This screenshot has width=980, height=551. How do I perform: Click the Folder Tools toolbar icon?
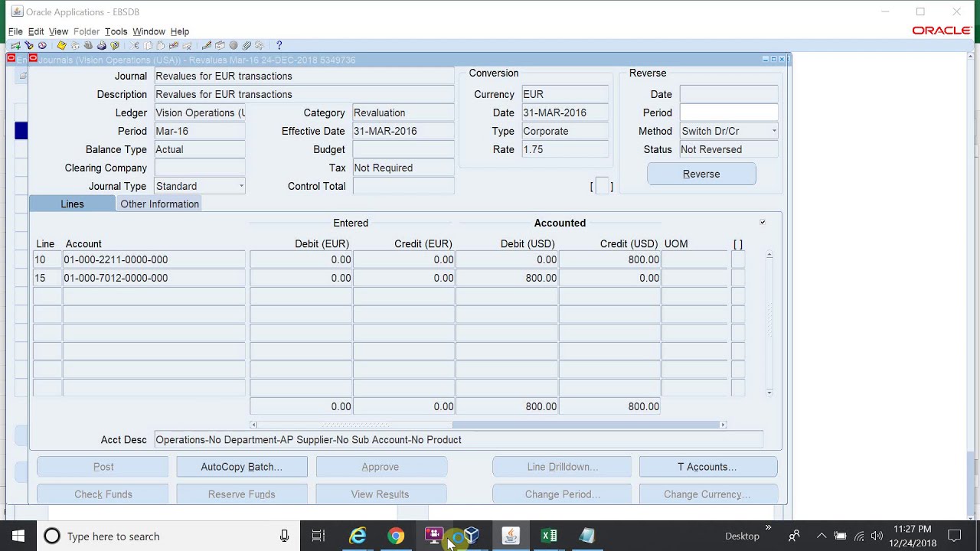pos(260,46)
